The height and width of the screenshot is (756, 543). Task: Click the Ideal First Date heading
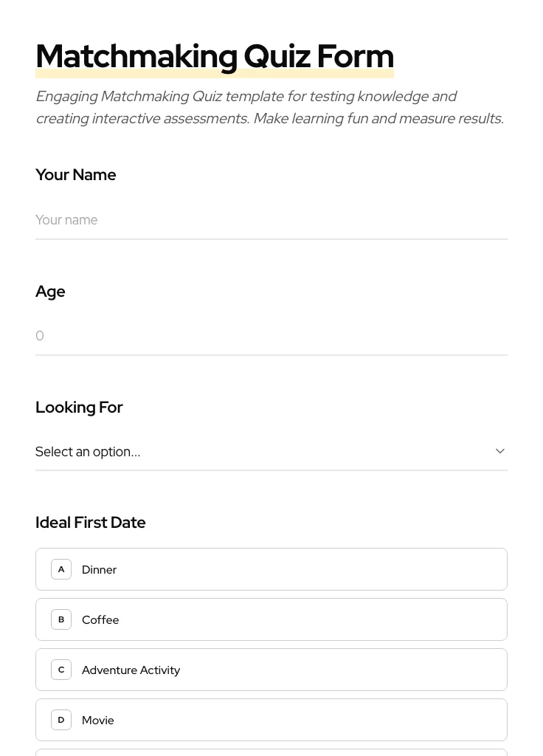click(x=91, y=522)
